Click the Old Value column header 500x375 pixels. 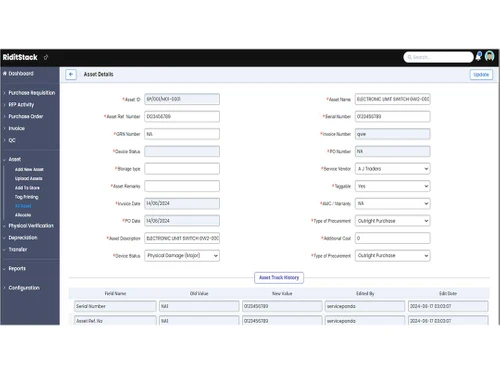coord(199,294)
